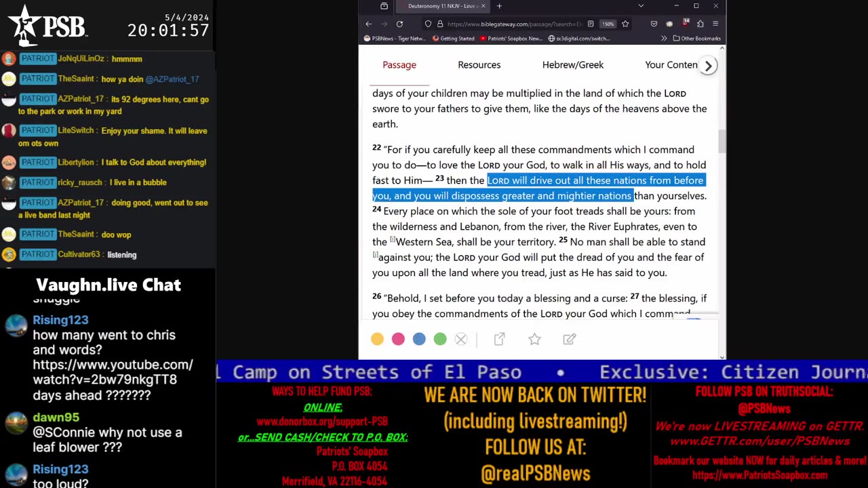Click the 20:01:57 clock display
The width and height of the screenshot is (868, 488).
pos(168,30)
